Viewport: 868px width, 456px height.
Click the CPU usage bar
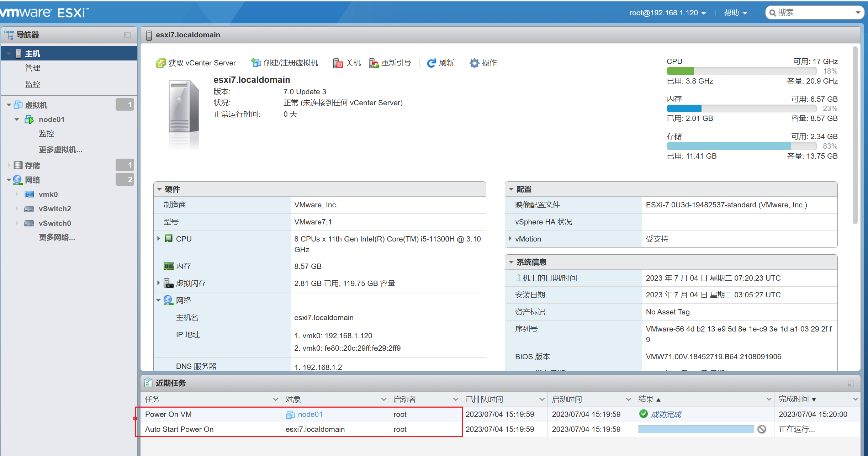coord(741,71)
